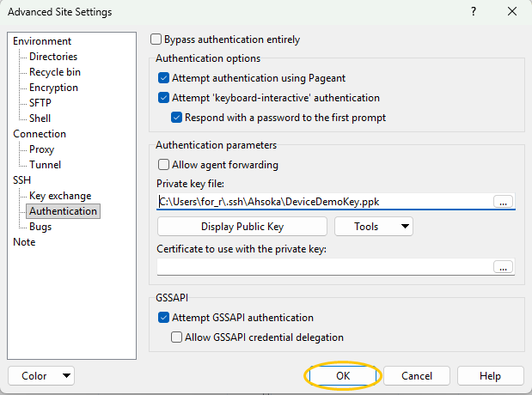
Task: Open Help for this dialog
Action: pos(490,375)
